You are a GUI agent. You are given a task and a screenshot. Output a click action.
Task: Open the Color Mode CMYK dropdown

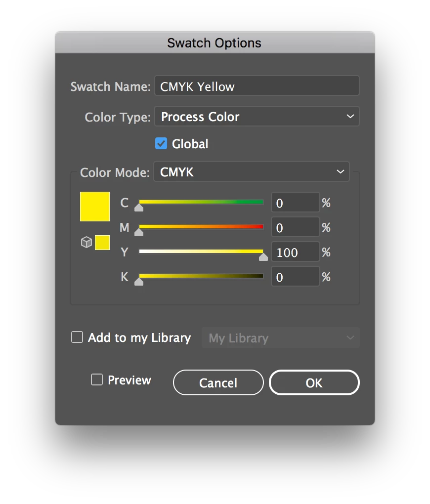252,171
